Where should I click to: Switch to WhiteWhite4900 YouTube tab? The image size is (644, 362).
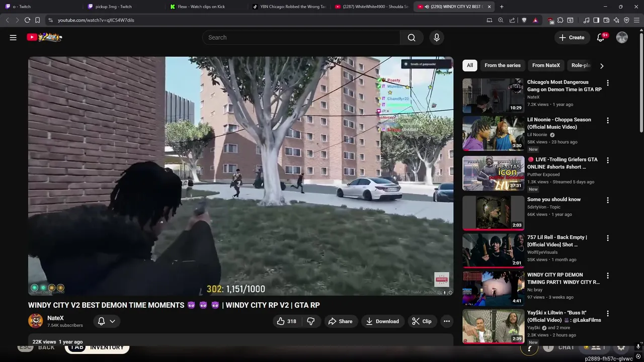coord(372,7)
